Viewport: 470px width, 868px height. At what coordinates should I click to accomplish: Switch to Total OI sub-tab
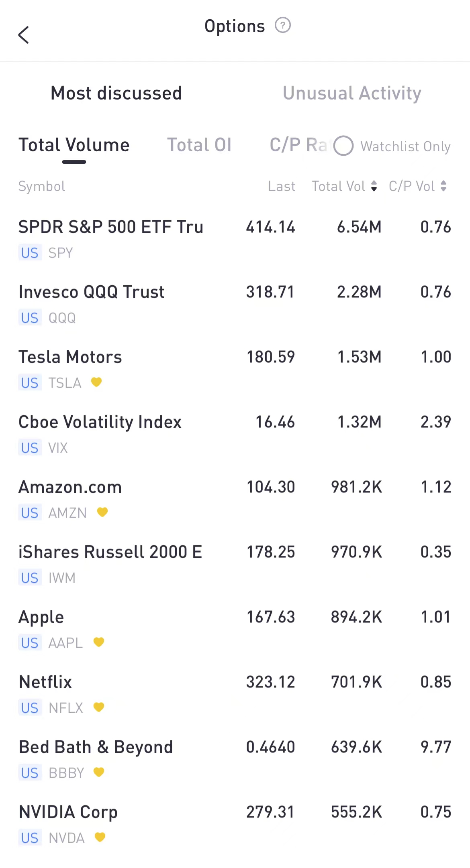199,145
